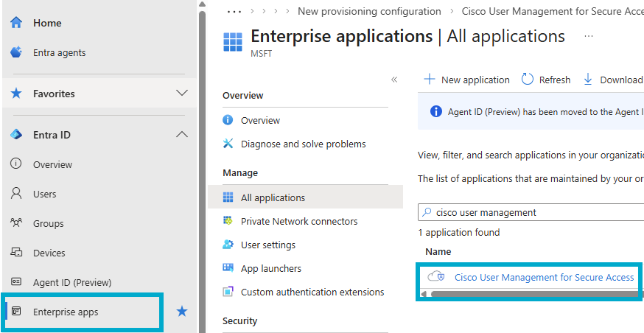Click the Users person icon
This screenshot has width=644, height=333.
16,194
